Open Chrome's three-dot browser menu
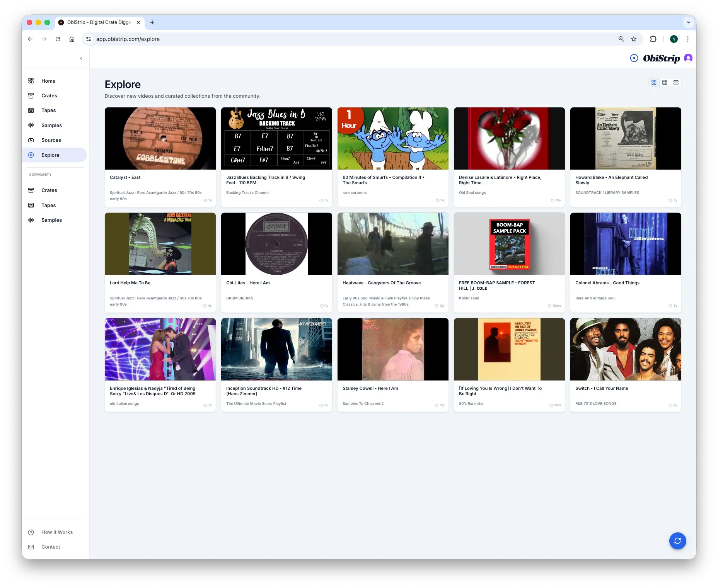 click(688, 39)
